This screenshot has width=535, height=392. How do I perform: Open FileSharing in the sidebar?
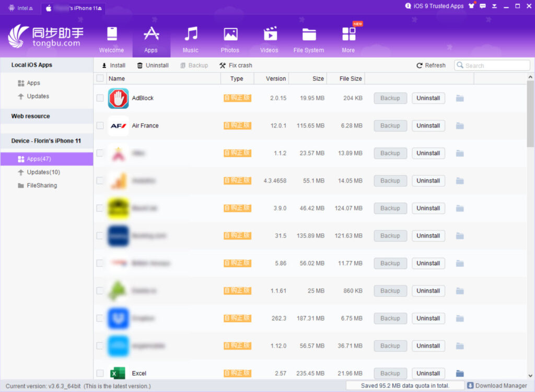tap(42, 185)
